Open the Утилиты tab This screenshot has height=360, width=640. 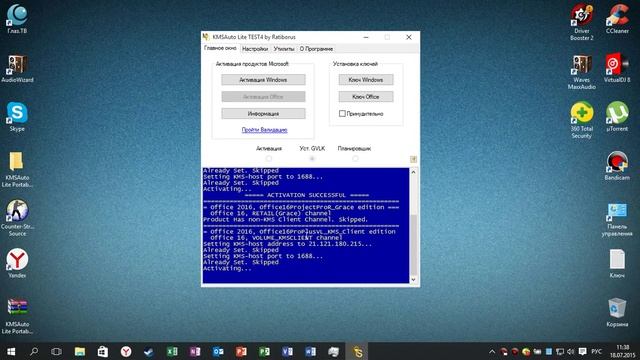(x=284, y=49)
